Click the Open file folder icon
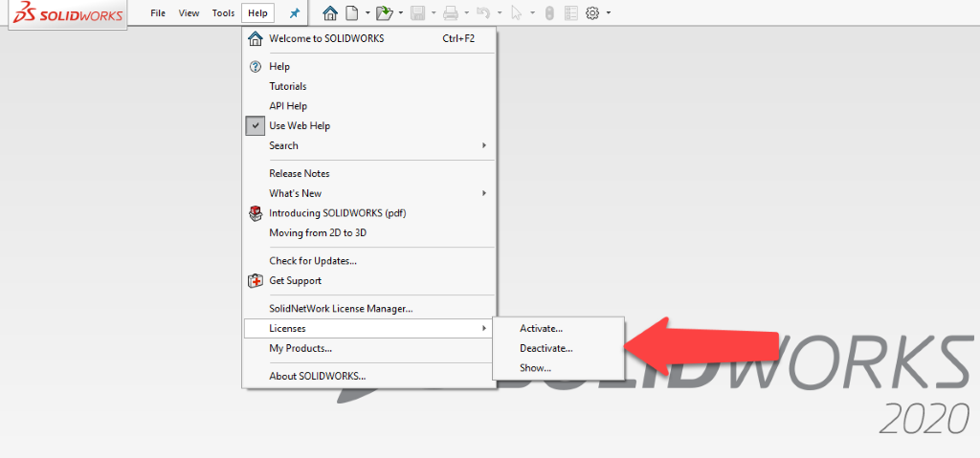 point(384,13)
